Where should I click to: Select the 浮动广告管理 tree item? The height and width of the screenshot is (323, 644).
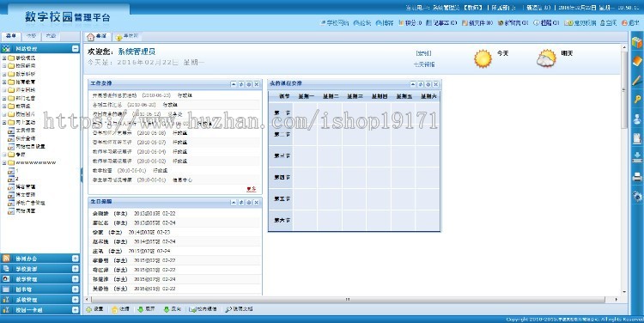pyautogui.click(x=30, y=203)
